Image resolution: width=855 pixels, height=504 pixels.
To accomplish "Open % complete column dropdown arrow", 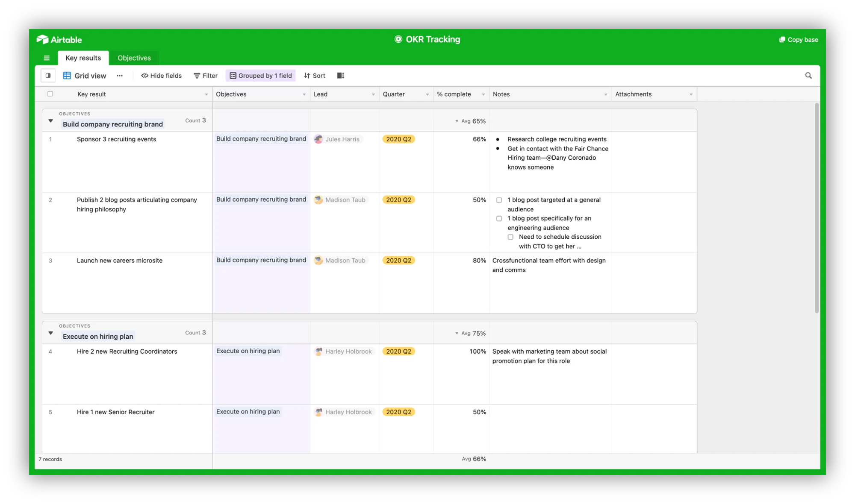I will point(483,94).
